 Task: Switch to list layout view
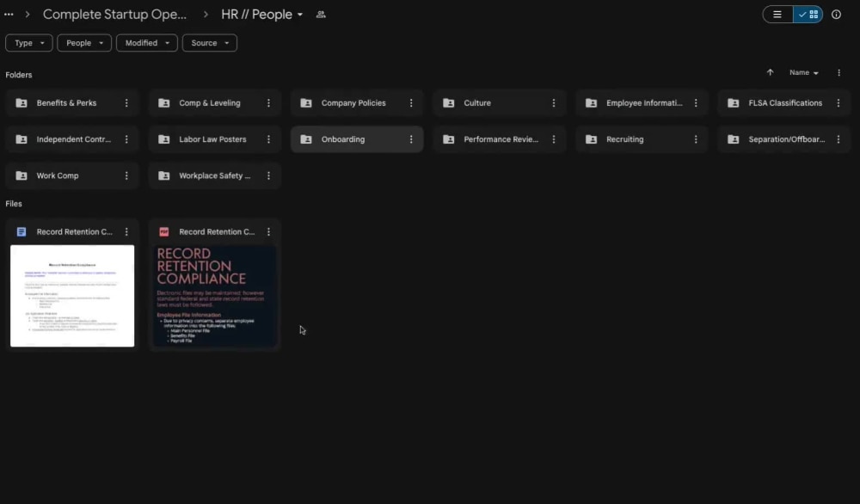click(777, 15)
